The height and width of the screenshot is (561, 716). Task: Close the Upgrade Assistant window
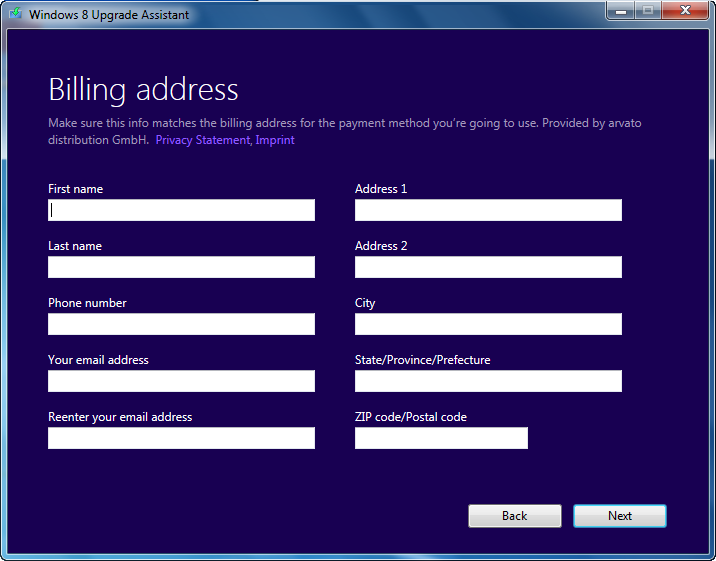685,10
